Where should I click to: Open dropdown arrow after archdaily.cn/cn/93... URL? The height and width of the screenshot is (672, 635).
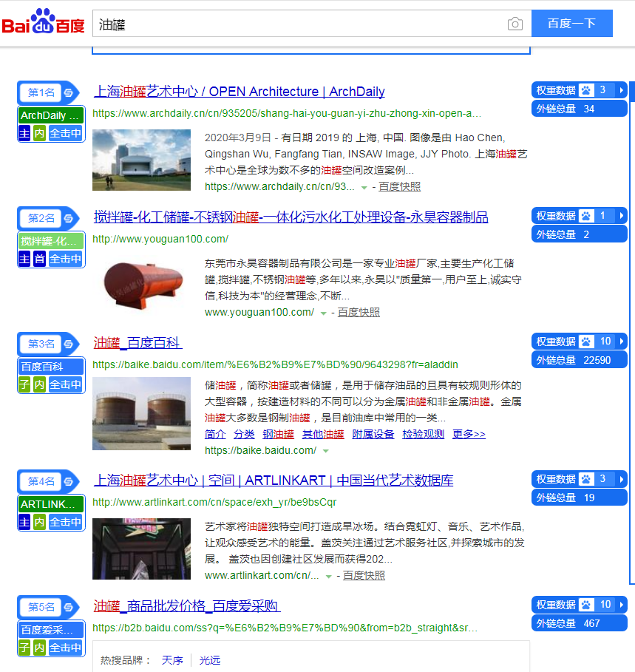(364, 188)
